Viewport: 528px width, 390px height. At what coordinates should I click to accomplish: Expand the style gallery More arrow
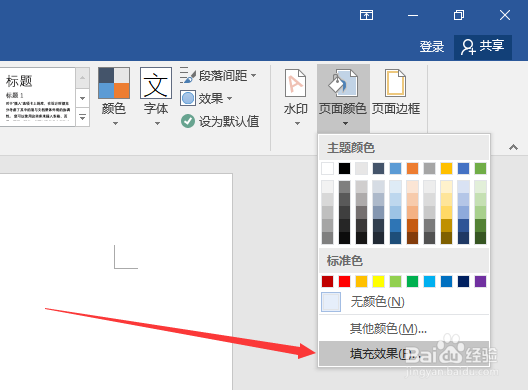(x=82, y=117)
